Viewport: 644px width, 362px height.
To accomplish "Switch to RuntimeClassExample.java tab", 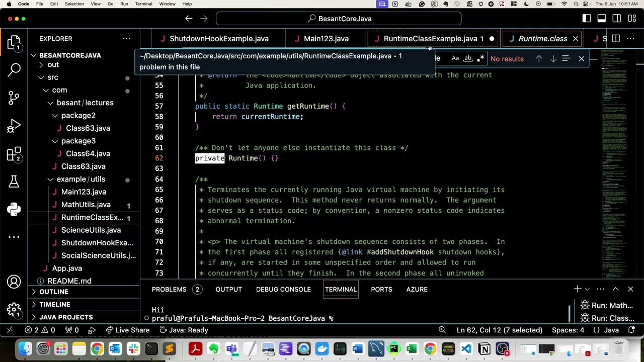I will tap(433, 39).
